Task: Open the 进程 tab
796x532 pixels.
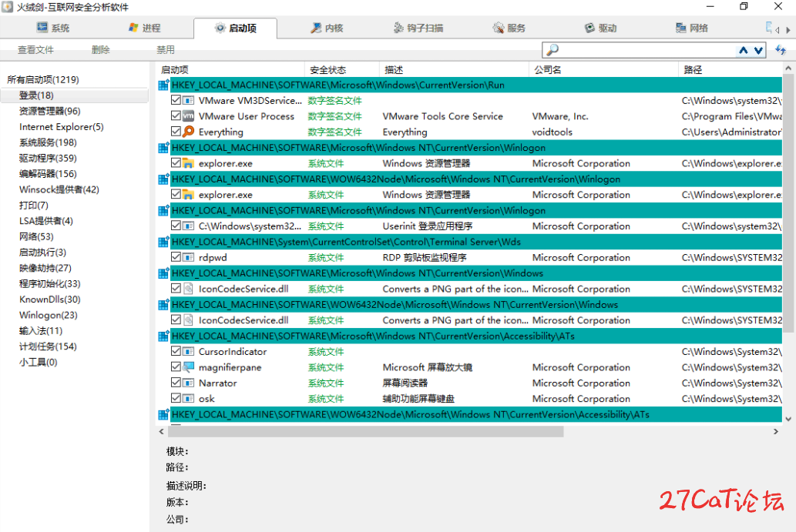Action: tap(145, 28)
